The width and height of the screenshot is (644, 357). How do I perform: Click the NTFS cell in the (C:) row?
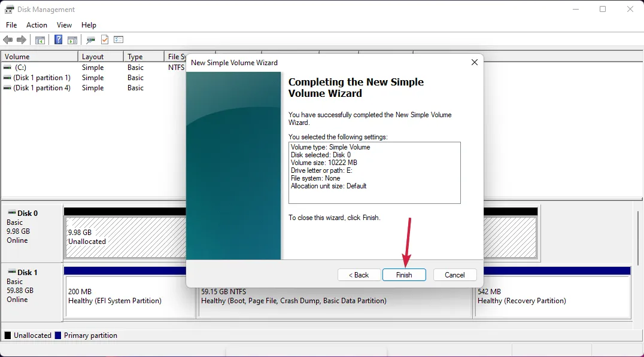pyautogui.click(x=176, y=68)
